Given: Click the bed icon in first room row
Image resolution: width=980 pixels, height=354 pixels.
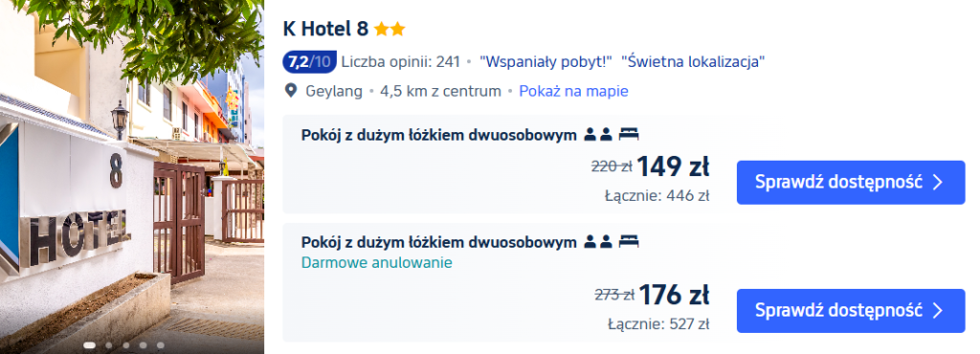Looking at the screenshot, I should (629, 134).
